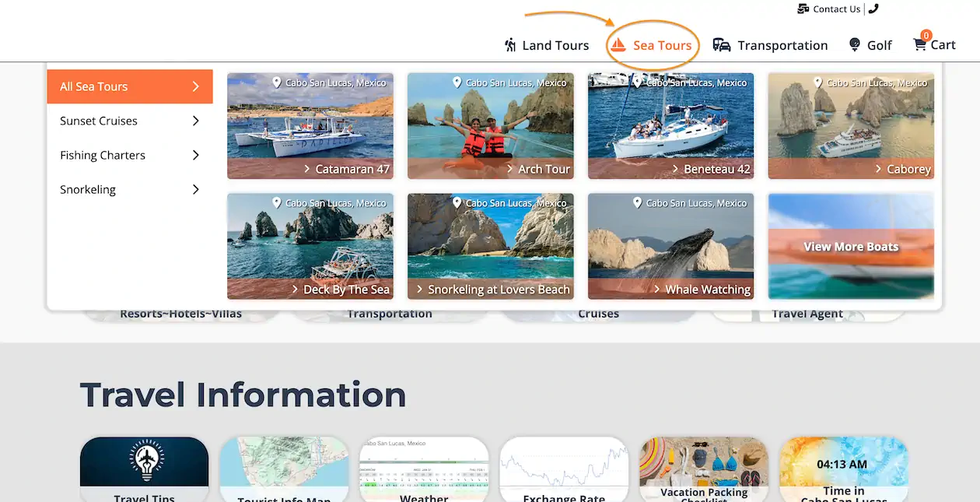Open the Whale Watching tour thumbnail

[670, 246]
